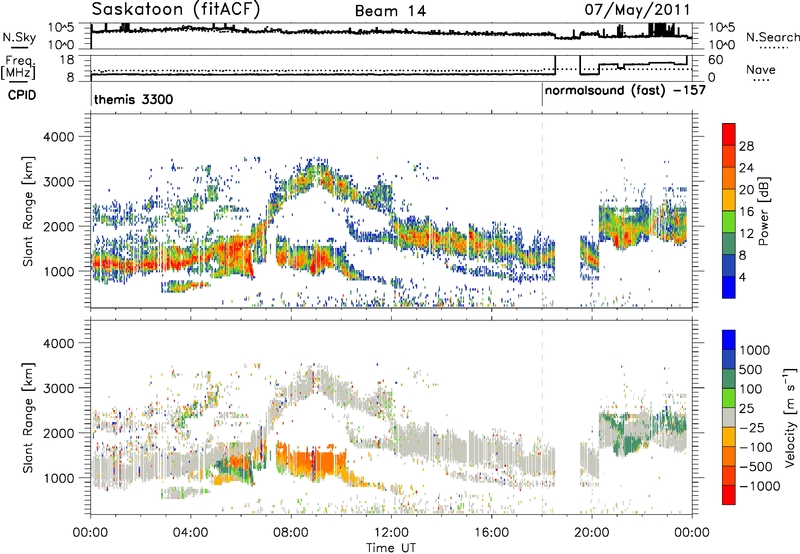Select the 12:00 time tick label

[391, 533]
